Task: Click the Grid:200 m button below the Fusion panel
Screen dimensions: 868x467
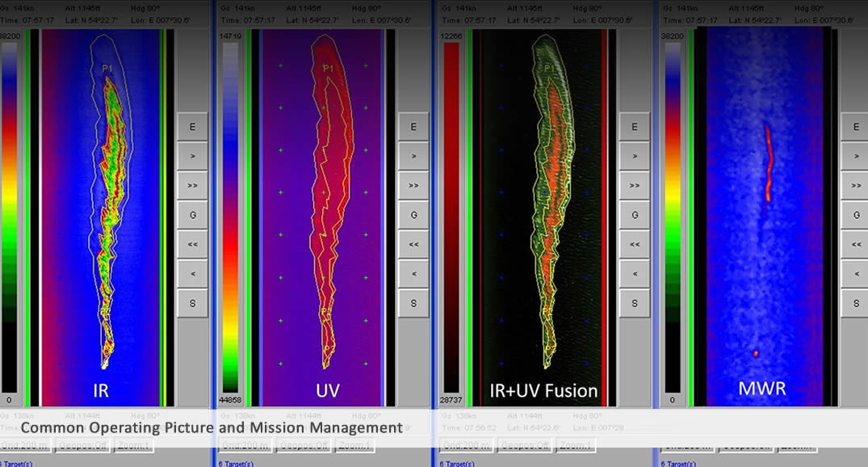Action: [468, 445]
